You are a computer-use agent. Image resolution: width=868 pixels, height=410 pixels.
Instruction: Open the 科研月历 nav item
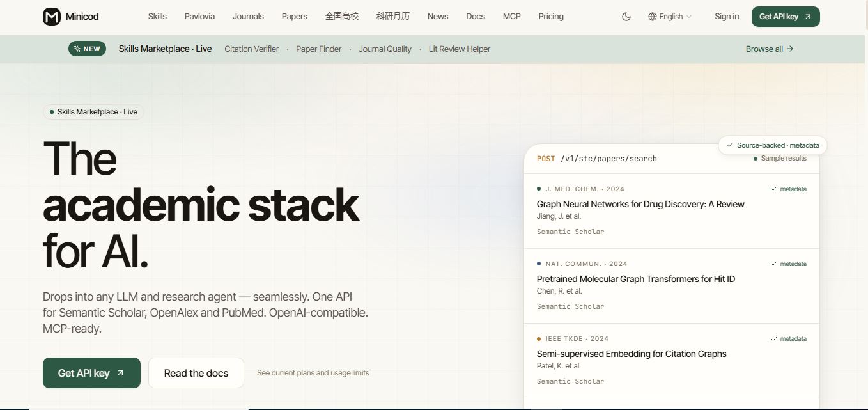393,17
